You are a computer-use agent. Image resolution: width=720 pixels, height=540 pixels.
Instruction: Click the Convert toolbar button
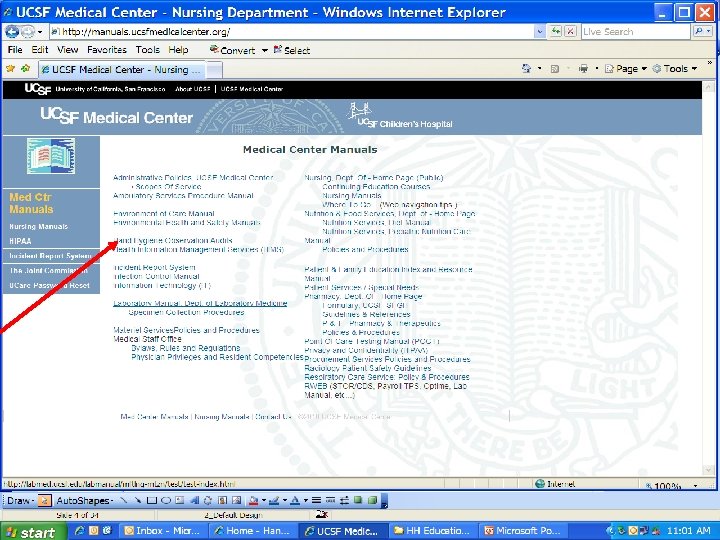point(232,50)
